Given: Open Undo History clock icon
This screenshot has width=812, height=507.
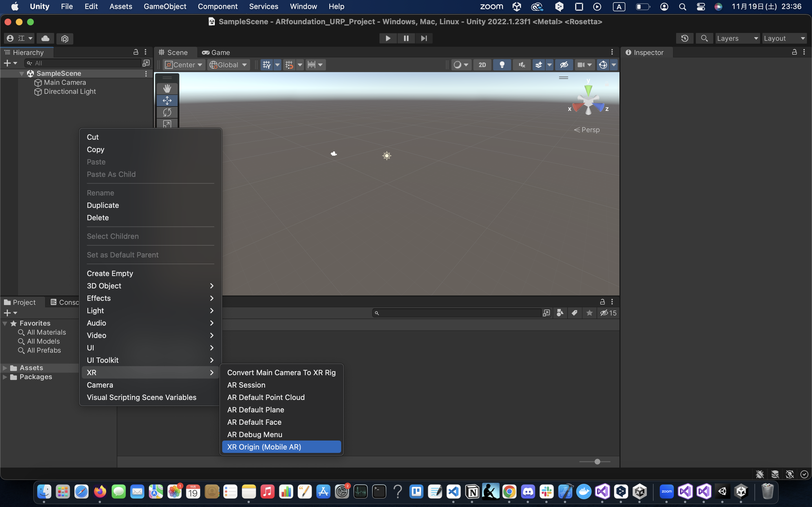Looking at the screenshot, I should [685, 38].
